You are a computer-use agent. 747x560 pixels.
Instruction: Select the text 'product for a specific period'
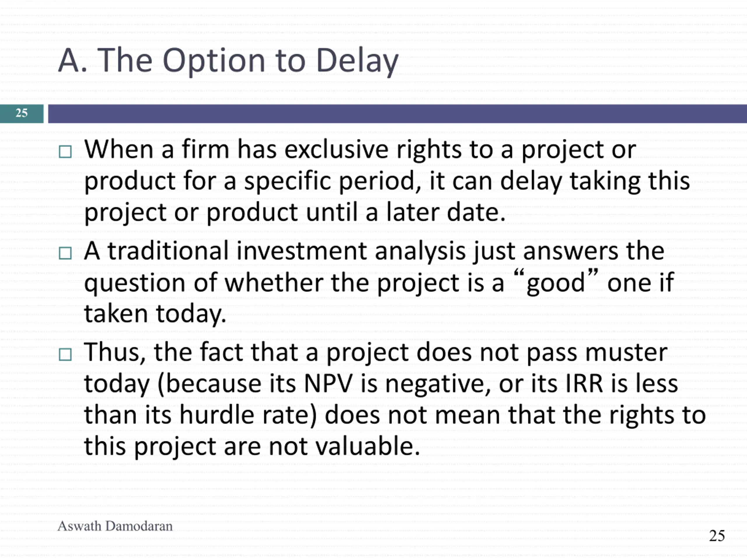249,182
